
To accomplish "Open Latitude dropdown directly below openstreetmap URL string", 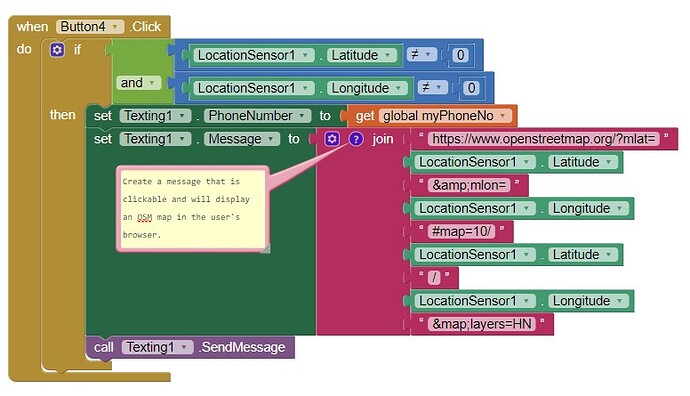I will tap(583, 162).
